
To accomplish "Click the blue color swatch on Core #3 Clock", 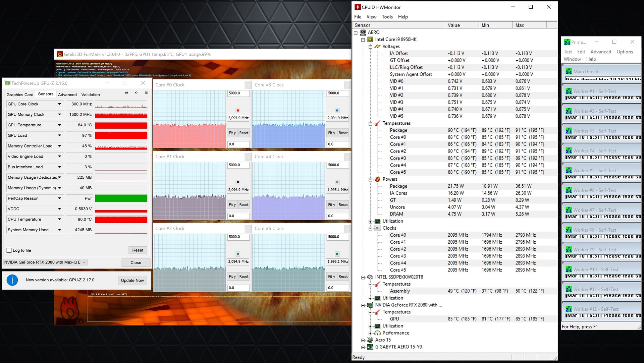I will click(337, 110).
